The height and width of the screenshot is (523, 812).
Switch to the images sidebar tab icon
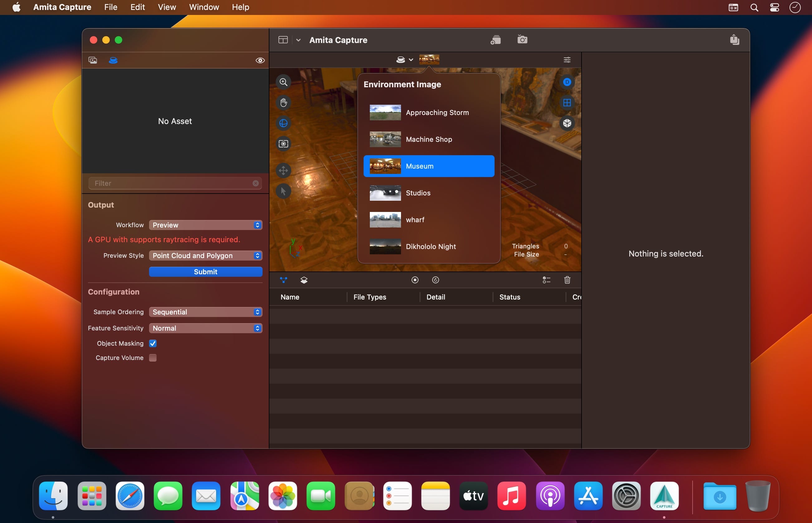click(x=93, y=60)
